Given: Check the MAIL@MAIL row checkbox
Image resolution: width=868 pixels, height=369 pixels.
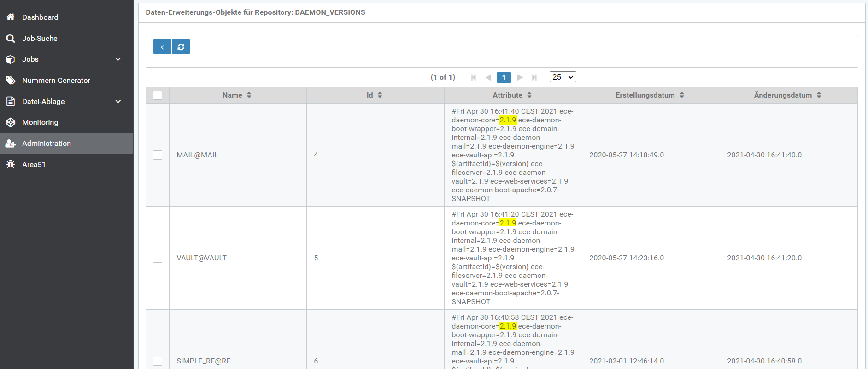Looking at the screenshot, I should [158, 155].
